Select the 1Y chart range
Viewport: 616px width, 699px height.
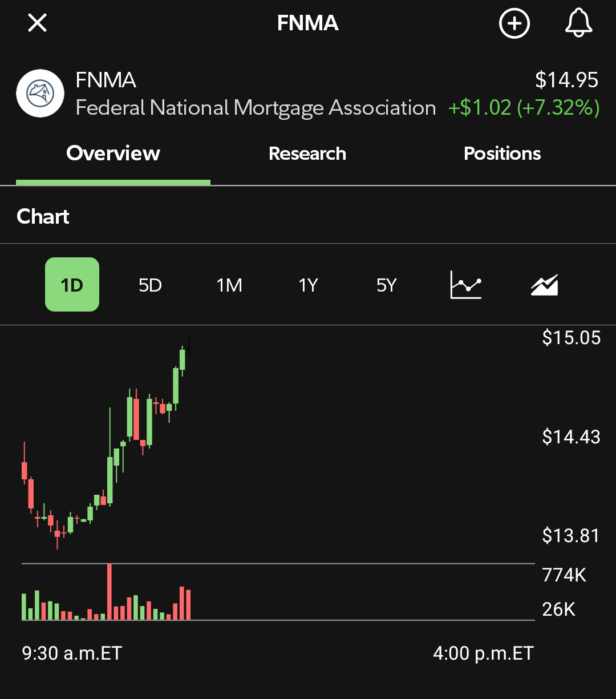[x=308, y=285]
